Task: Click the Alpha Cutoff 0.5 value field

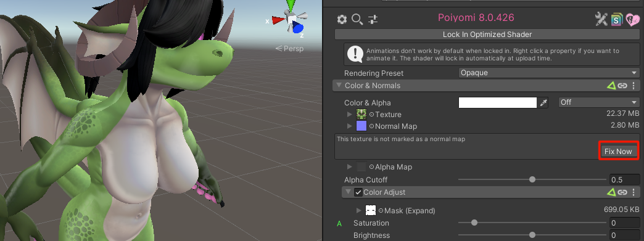Action: [x=624, y=179]
